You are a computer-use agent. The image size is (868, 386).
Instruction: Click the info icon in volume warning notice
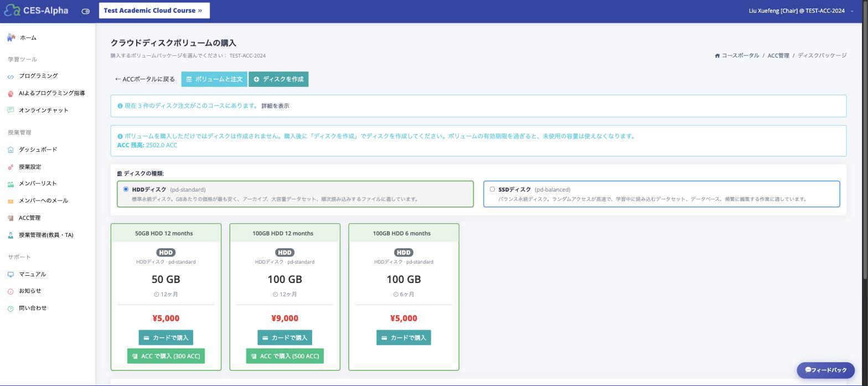[120, 136]
